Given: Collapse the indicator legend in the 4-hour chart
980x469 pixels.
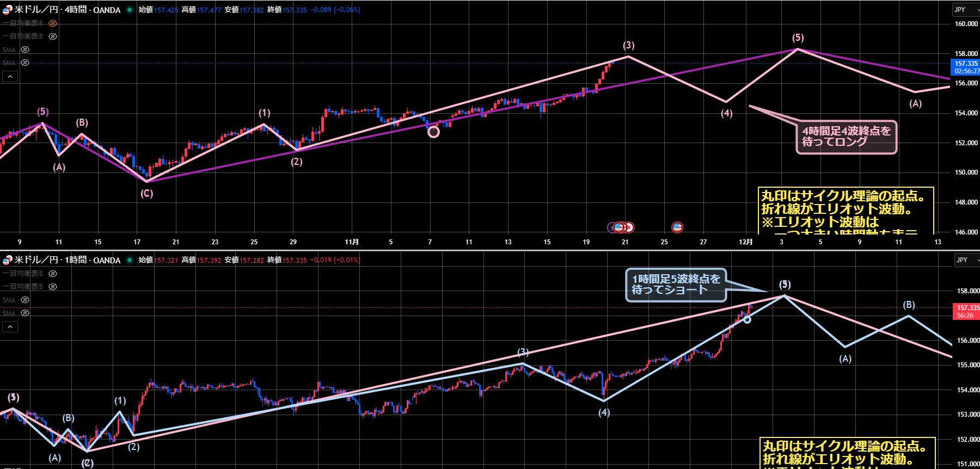Looking at the screenshot, I should tap(10, 77).
